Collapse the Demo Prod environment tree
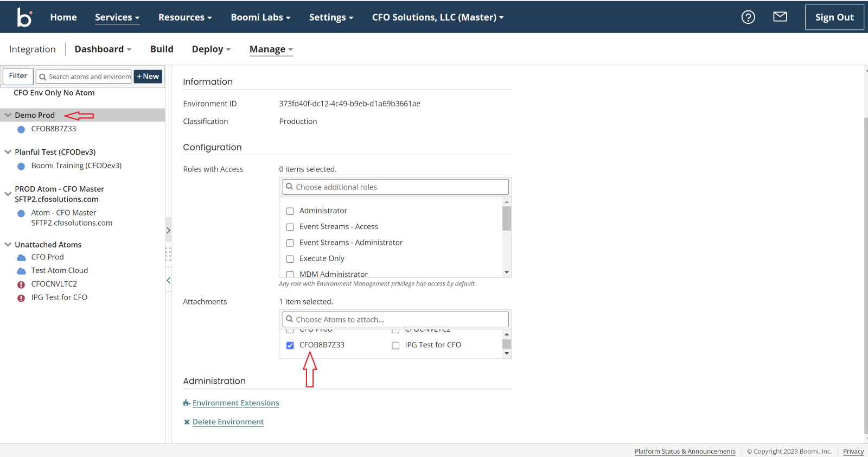The image size is (868, 457). 8,115
